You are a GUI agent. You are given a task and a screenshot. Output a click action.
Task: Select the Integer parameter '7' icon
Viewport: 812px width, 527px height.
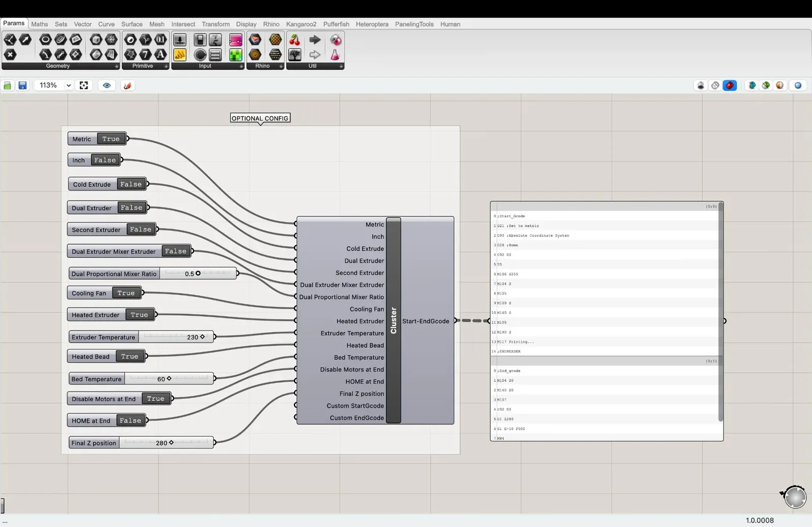[146, 54]
